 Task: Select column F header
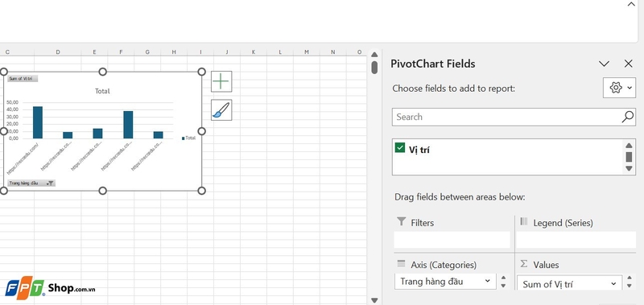(x=122, y=52)
